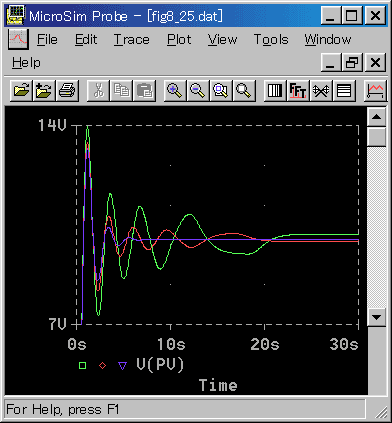Viewport: 392px width, 423px height.
Task: Open the File menu
Action: point(47,40)
